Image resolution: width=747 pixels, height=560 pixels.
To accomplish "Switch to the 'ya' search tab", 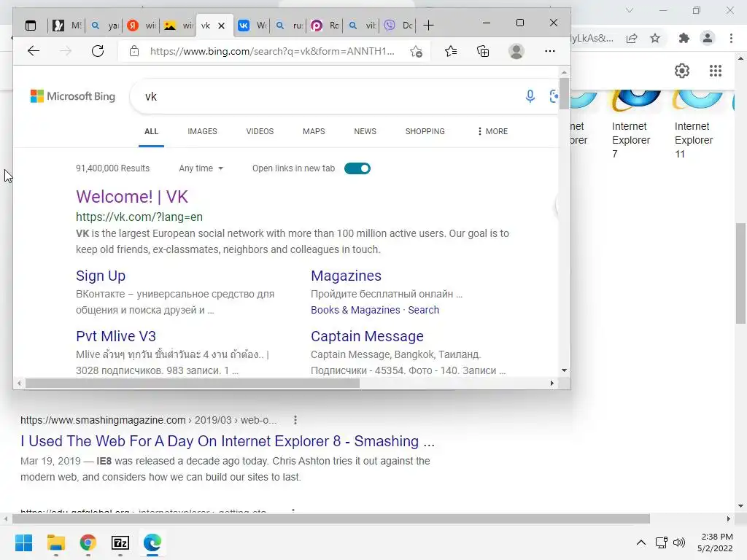I will (x=104, y=26).
